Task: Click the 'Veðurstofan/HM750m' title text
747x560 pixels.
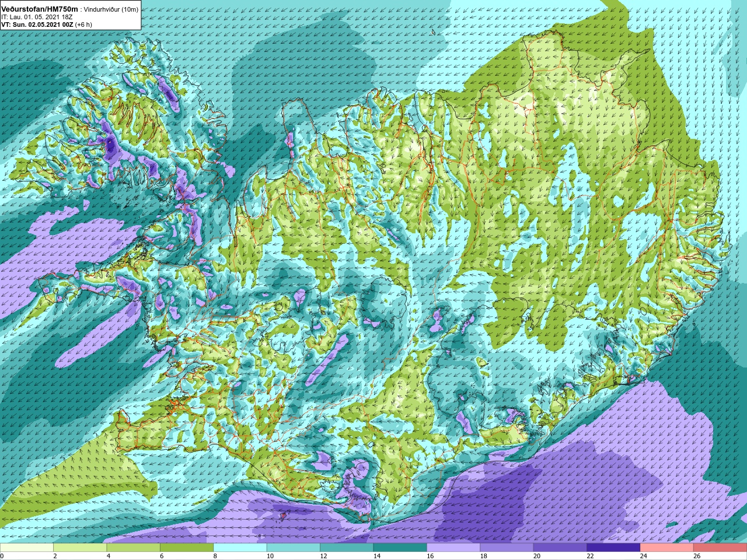Action: tap(40, 9)
